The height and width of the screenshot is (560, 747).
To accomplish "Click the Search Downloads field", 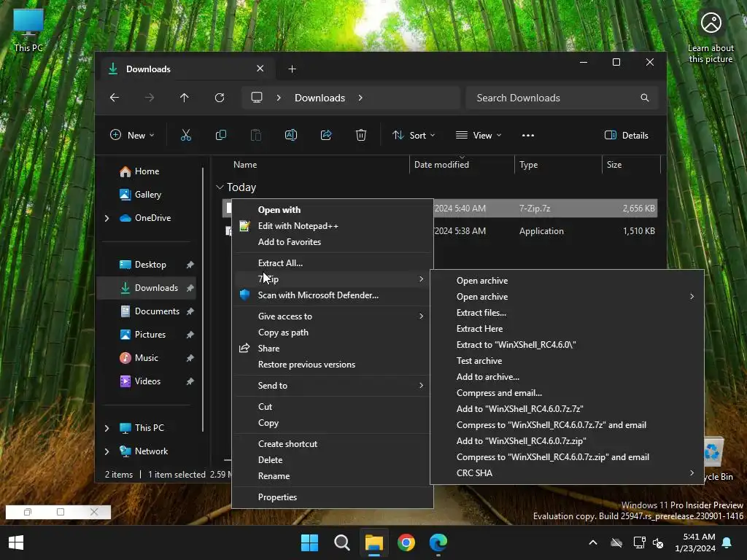I will coord(562,98).
